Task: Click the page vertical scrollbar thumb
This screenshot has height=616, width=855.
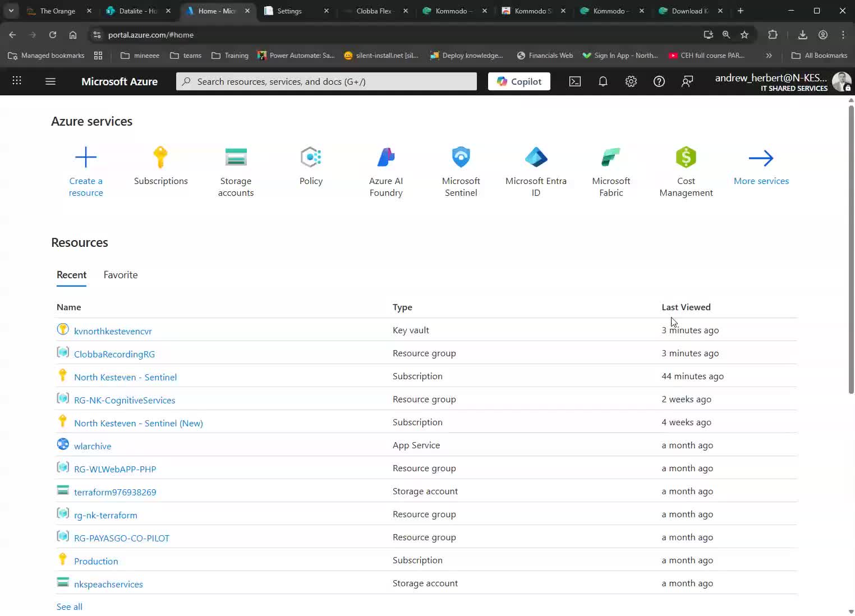Action: tap(851, 250)
